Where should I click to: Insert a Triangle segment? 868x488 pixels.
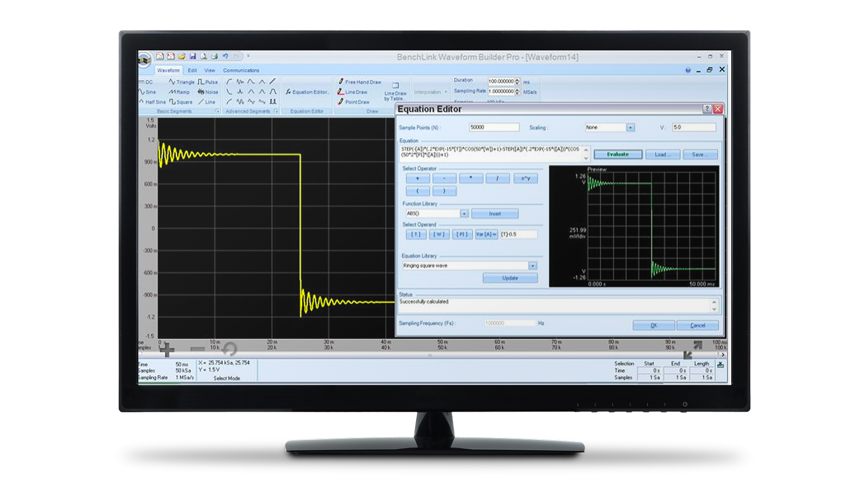pos(181,82)
